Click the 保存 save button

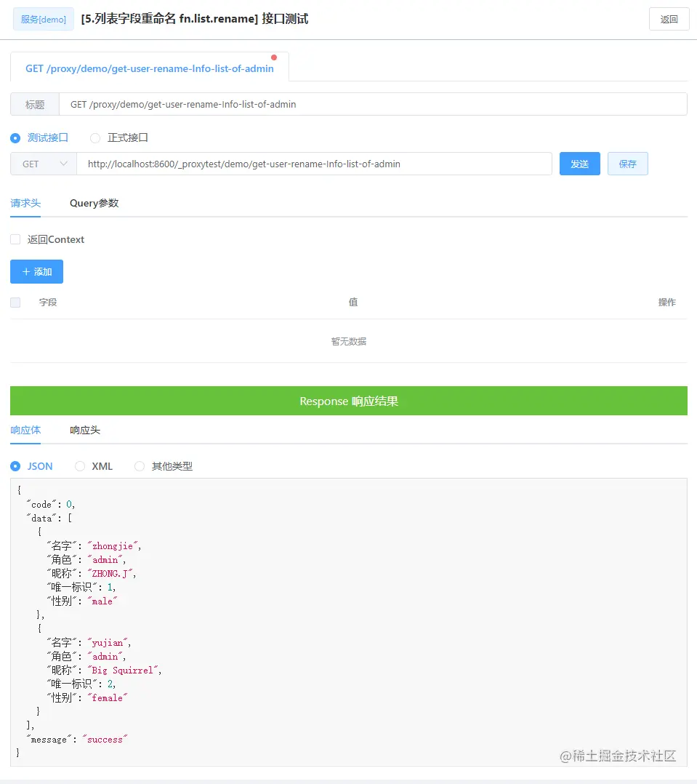(627, 164)
